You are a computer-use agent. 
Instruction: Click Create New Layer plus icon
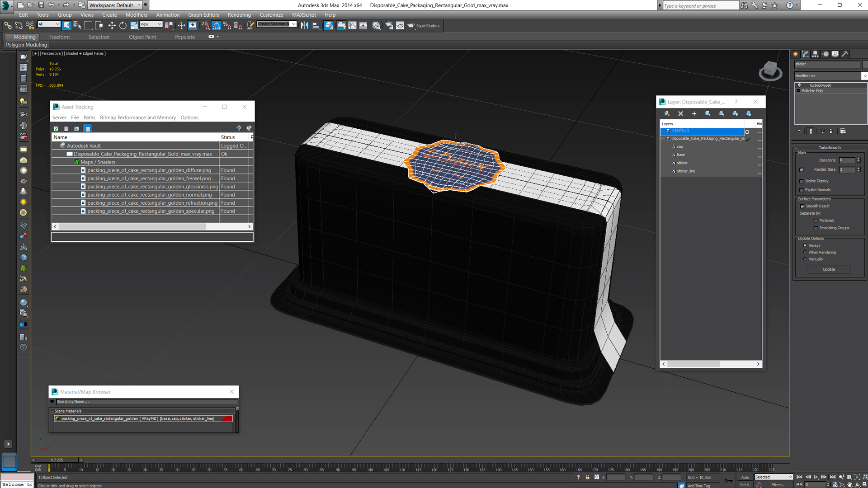[x=694, y=114]
